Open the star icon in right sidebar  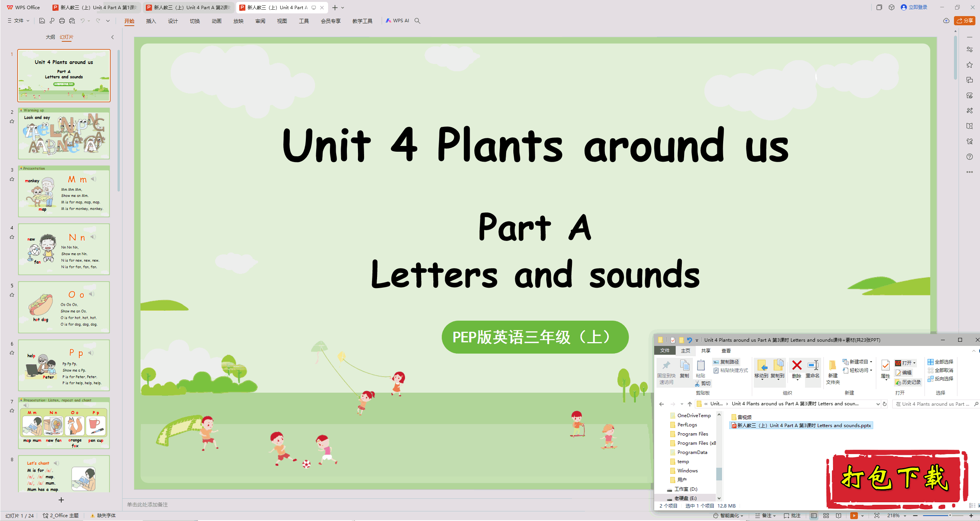970,65
